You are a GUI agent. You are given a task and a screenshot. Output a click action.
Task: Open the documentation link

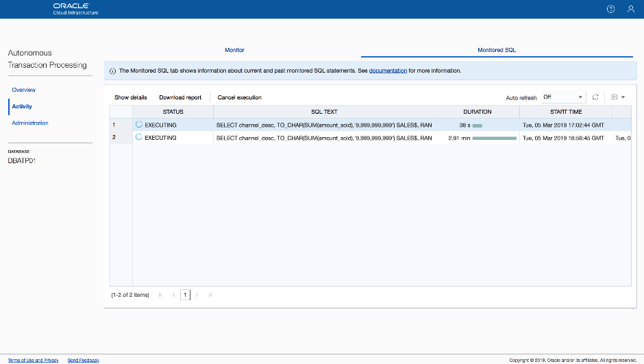(388, 71)
